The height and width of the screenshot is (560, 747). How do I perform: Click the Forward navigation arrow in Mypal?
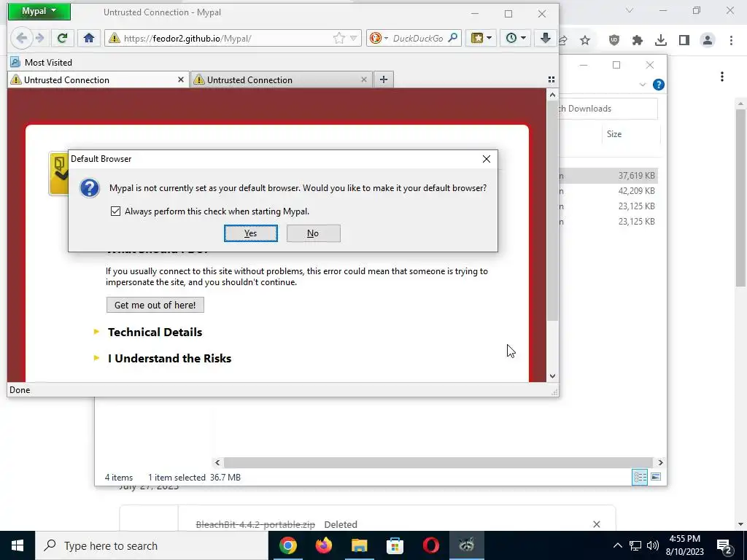click(40, 38)
